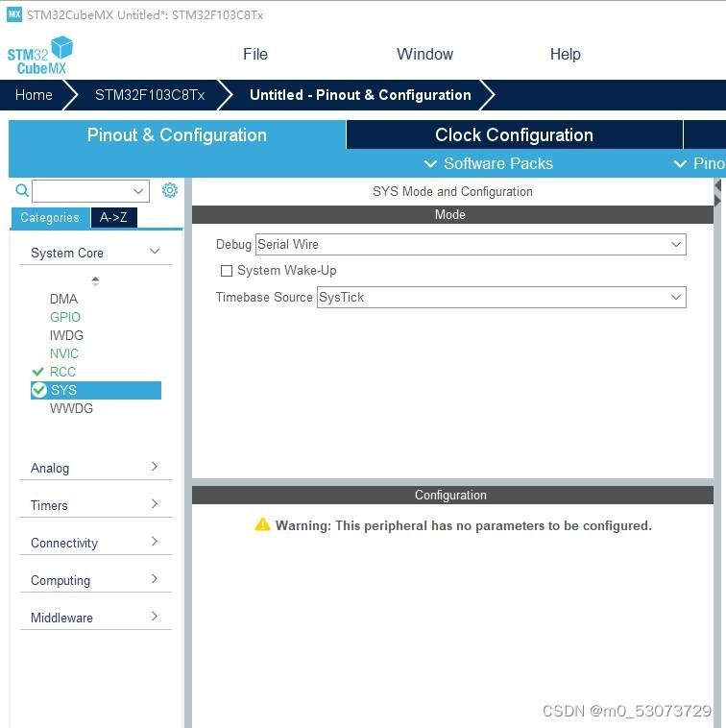Click the Timebase Source label
Screen dimensions: 726x728
click(264, 297)
